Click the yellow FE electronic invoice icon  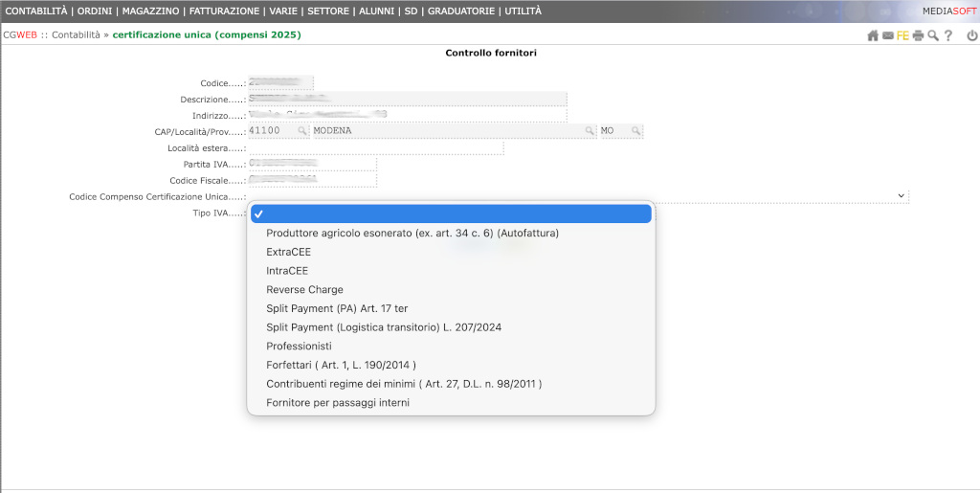pos(902,36)
